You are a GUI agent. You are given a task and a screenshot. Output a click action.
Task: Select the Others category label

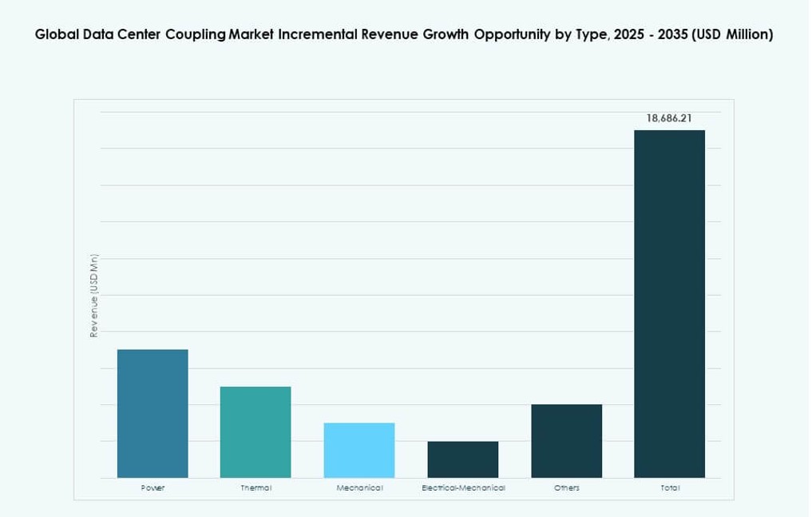[x=567, y=487]
